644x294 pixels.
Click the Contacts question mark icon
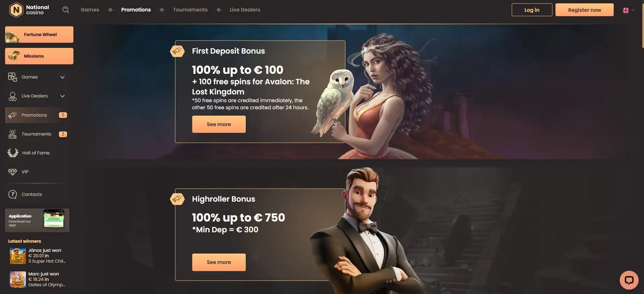coord(12,194)
